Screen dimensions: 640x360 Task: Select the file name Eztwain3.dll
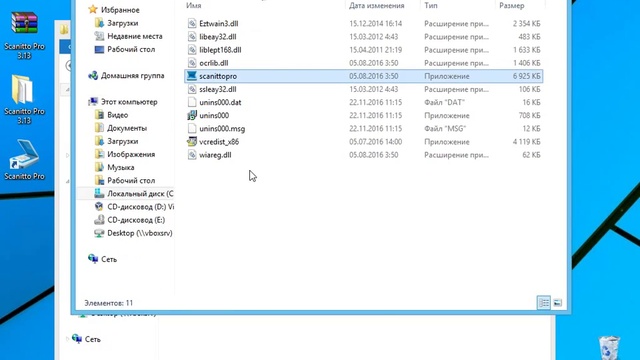click(x=218, y=24)
